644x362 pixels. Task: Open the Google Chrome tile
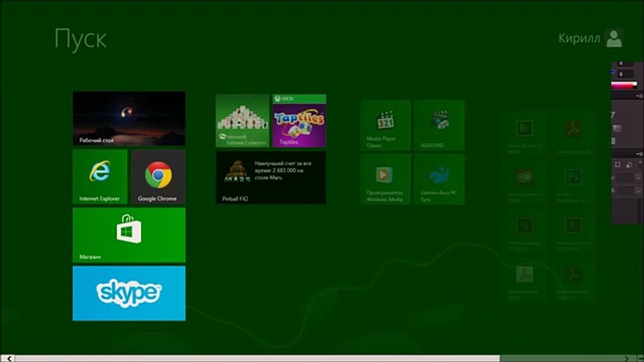coord(158,176)
